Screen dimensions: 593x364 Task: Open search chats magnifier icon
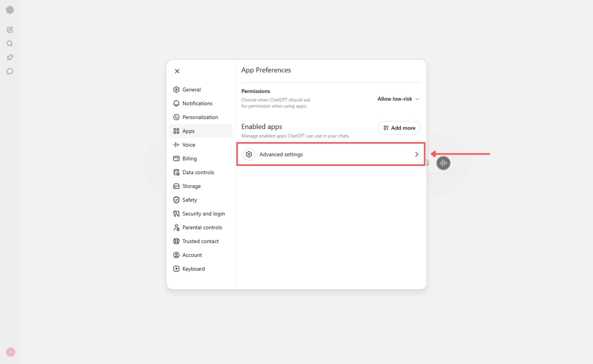click(10, 44)
